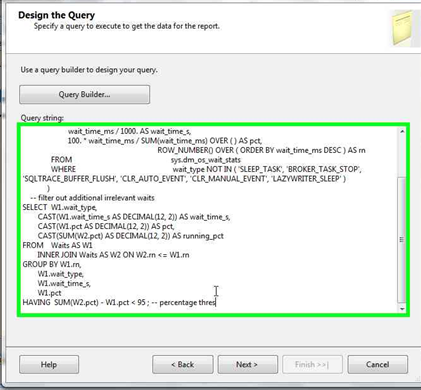The image size is (421, 390).
Task: Click the query scrollbar down arrow
Action: pos(402,309)
